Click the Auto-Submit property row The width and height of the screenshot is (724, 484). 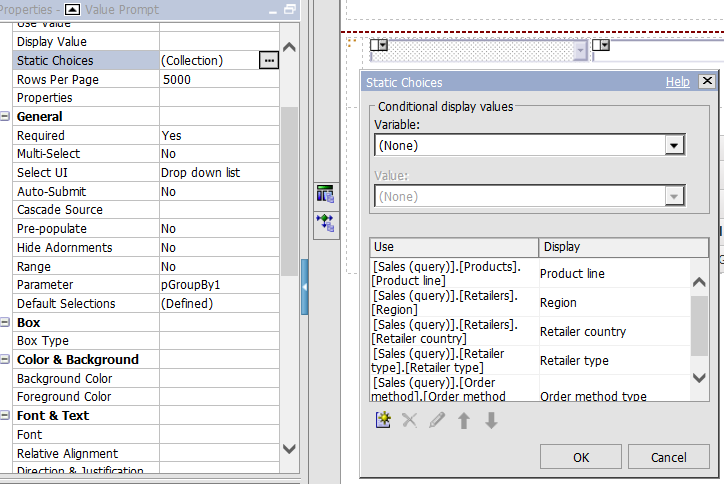(146, 191)
